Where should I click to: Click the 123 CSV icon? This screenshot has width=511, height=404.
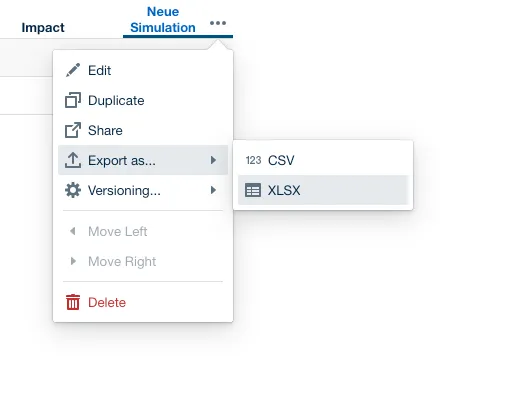coord(253,160)
